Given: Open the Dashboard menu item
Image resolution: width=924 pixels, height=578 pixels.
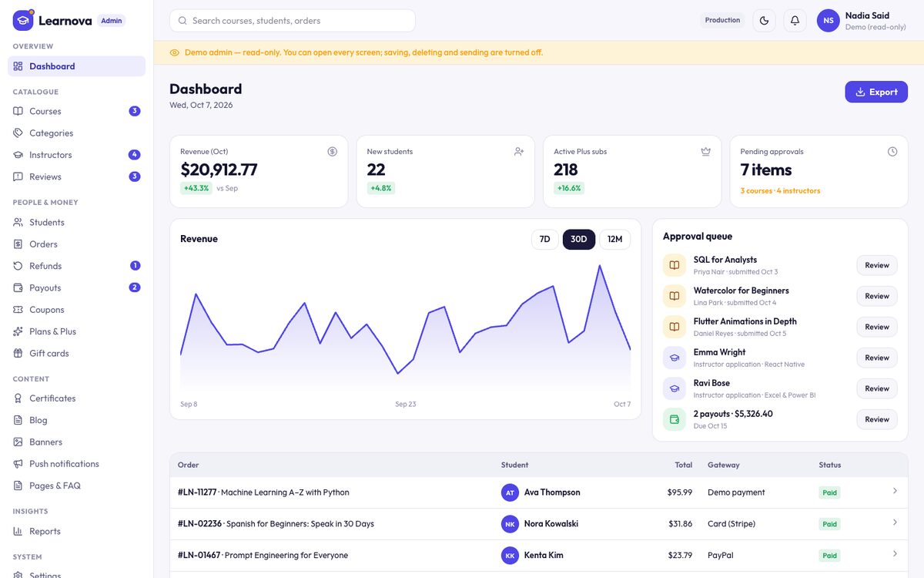Looking at the screenshot, I should tap(76, 66).
